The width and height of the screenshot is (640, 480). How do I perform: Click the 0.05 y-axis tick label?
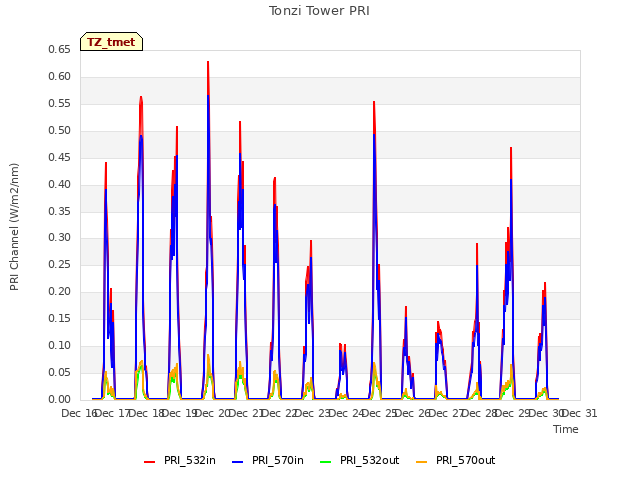coord(60,372)
